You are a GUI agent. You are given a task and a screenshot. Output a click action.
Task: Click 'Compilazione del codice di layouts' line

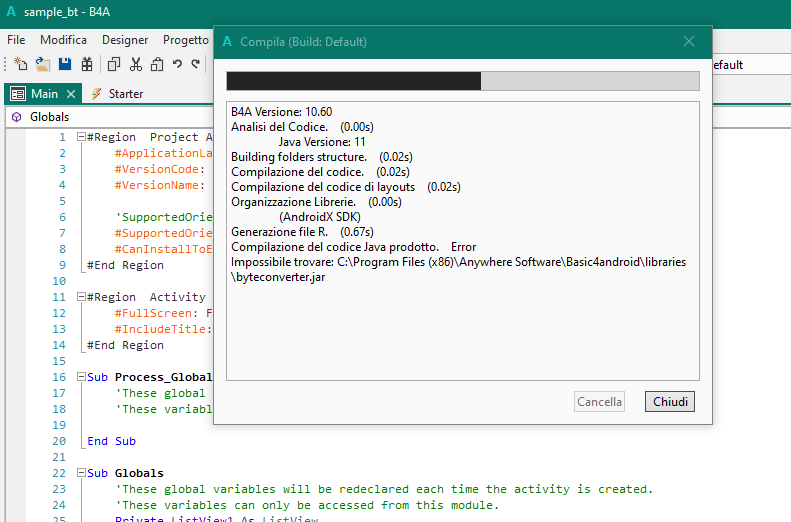[x=346, y=187]
